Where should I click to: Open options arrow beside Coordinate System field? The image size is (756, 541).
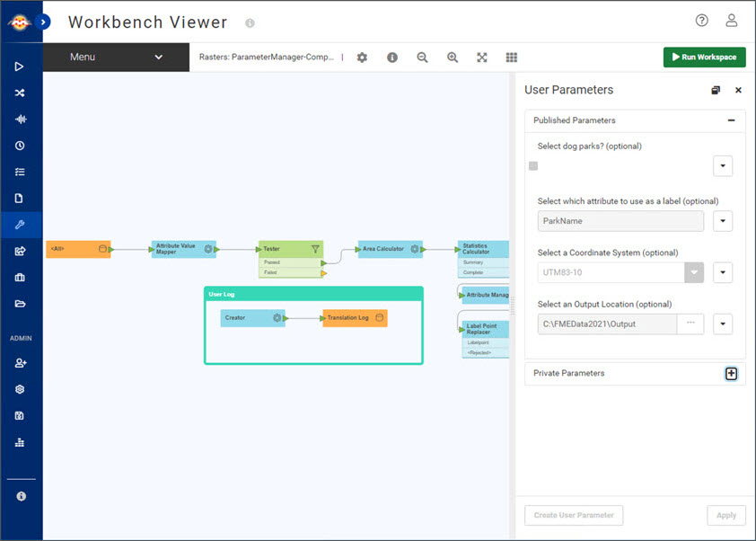coord(723,272)
